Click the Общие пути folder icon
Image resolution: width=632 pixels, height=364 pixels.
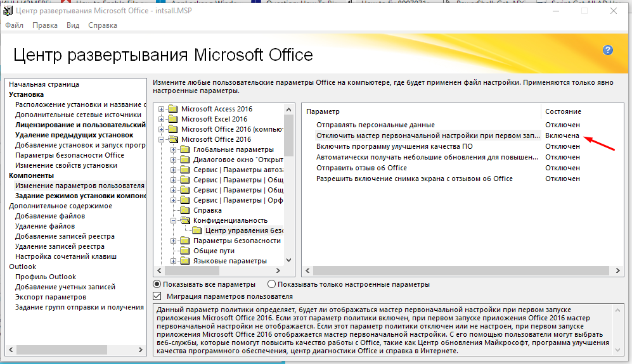(185, 251)
